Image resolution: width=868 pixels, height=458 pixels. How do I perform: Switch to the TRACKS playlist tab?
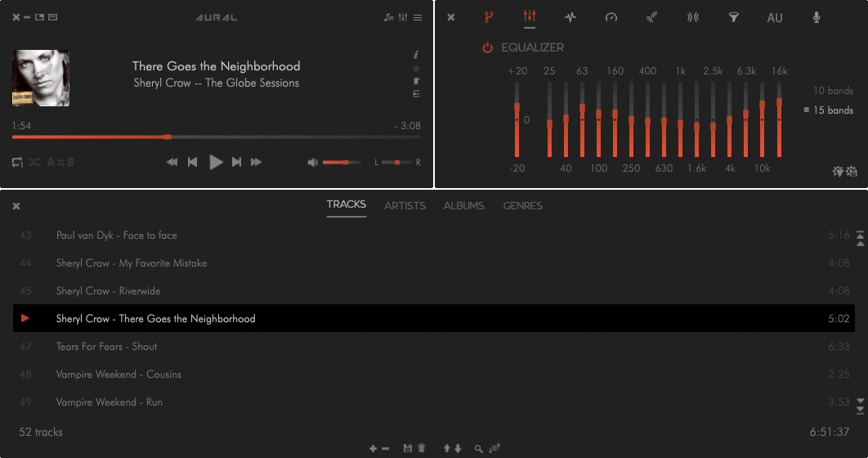coord(346,204)
